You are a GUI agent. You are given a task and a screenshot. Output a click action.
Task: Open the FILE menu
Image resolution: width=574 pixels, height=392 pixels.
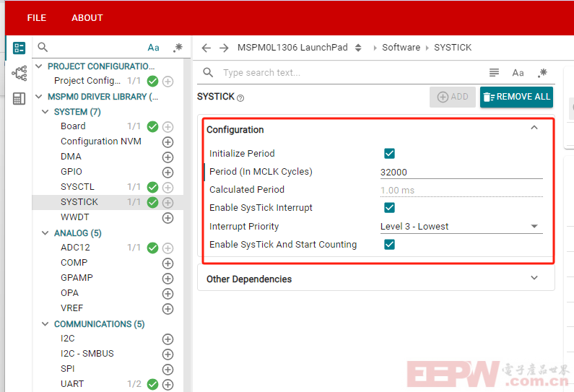[37, 18]
